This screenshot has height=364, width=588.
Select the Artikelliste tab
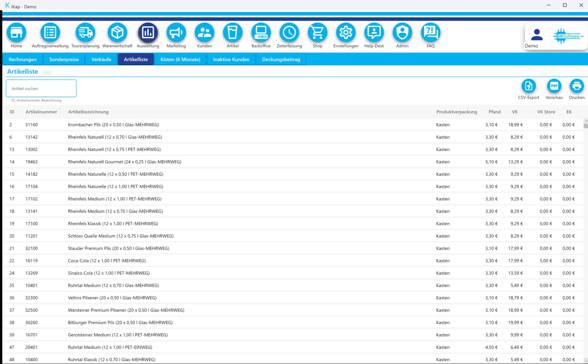(x=136, y=60)
